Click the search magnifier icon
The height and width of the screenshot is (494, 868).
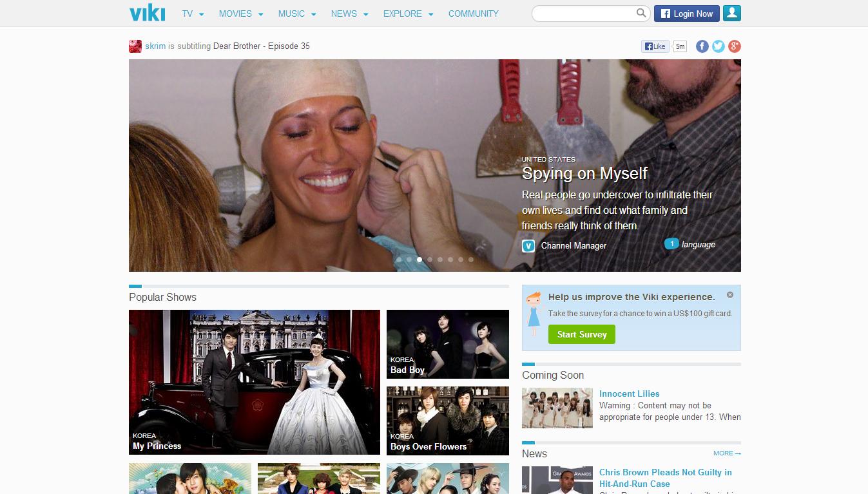point(641,13)
